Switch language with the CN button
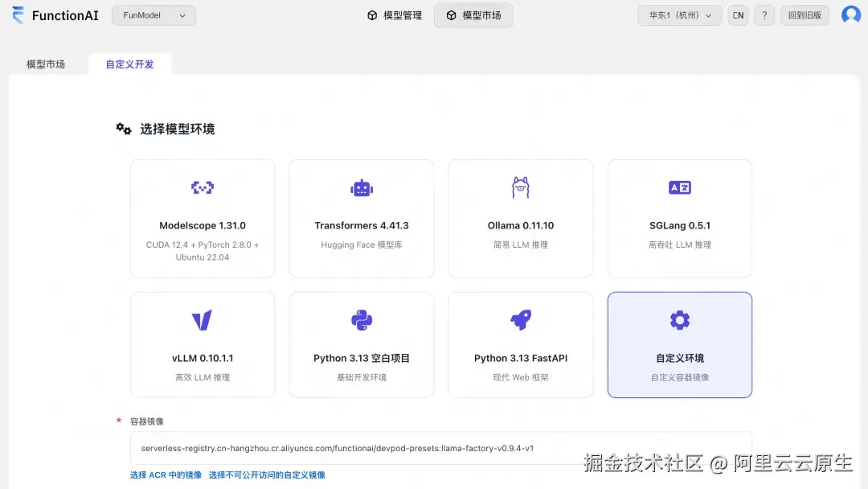868x489 pixels. pos(738,15)
